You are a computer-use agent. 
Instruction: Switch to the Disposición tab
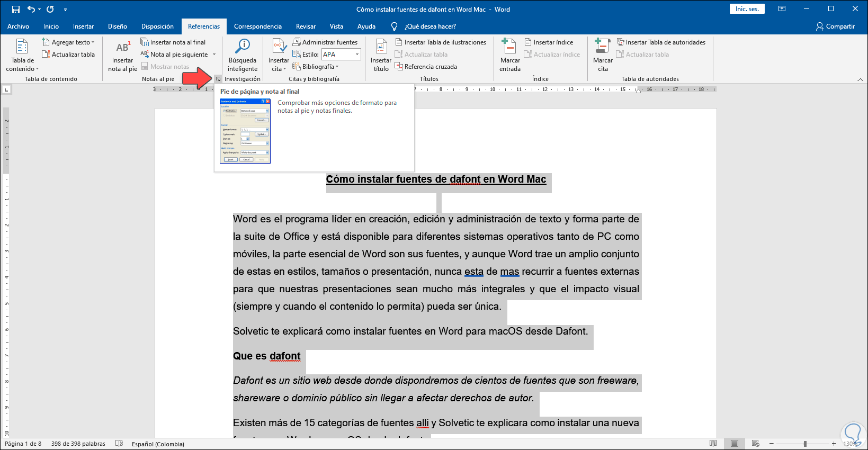pos(157,26)
